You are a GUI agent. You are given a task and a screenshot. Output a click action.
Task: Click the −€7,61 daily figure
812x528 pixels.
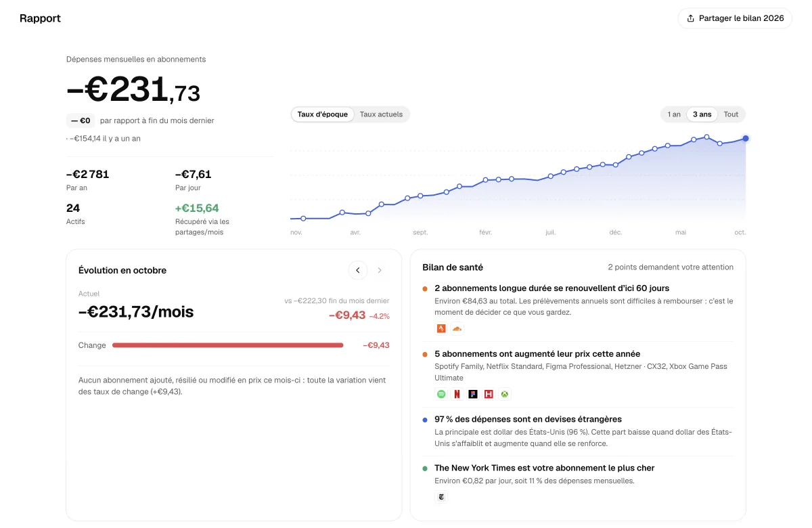(193, 174)
